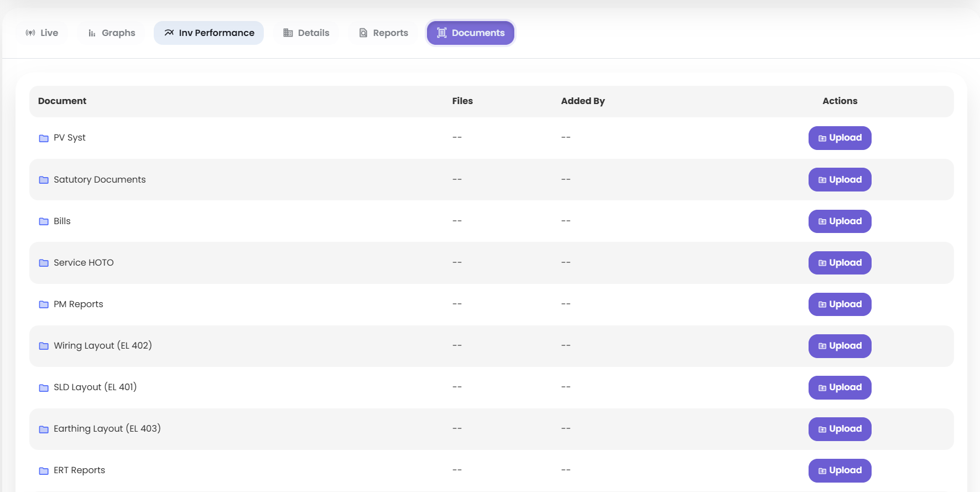The image size is (980, 492).
Task: Click the Added By column header
Action: coord(583,101)
